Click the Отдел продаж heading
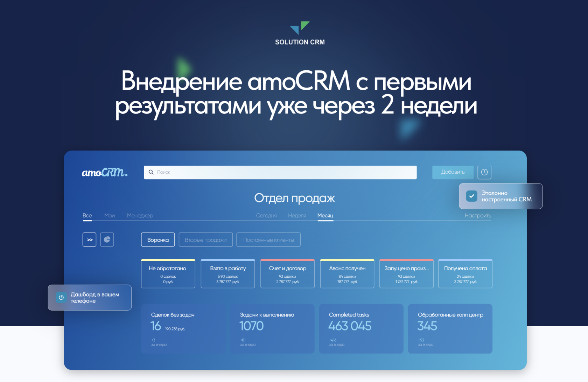 click(x=295, y=199)
